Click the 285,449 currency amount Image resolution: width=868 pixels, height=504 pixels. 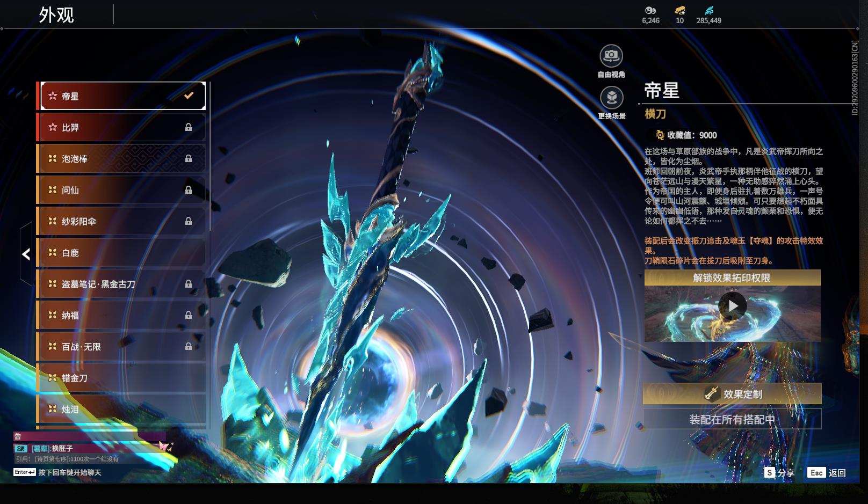[709, 20]
